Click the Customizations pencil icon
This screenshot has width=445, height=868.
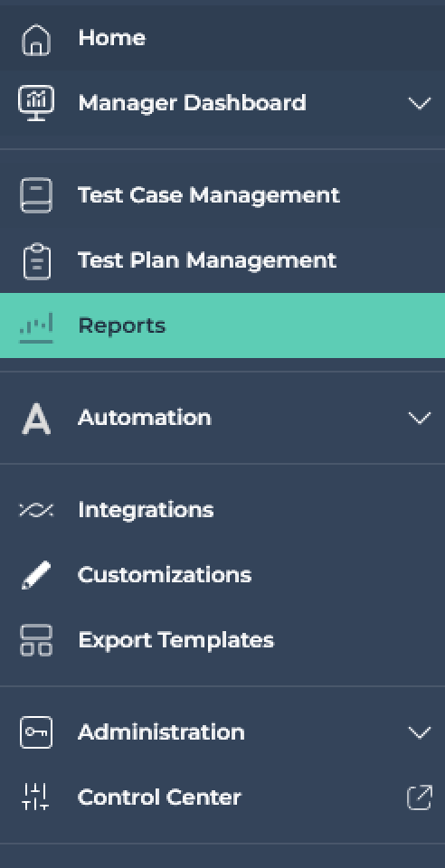click(x=36, y=575)
